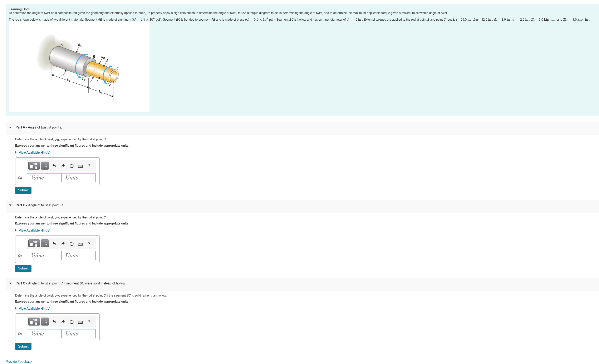Click reset icon in Part B toolbar

(72, 244)
